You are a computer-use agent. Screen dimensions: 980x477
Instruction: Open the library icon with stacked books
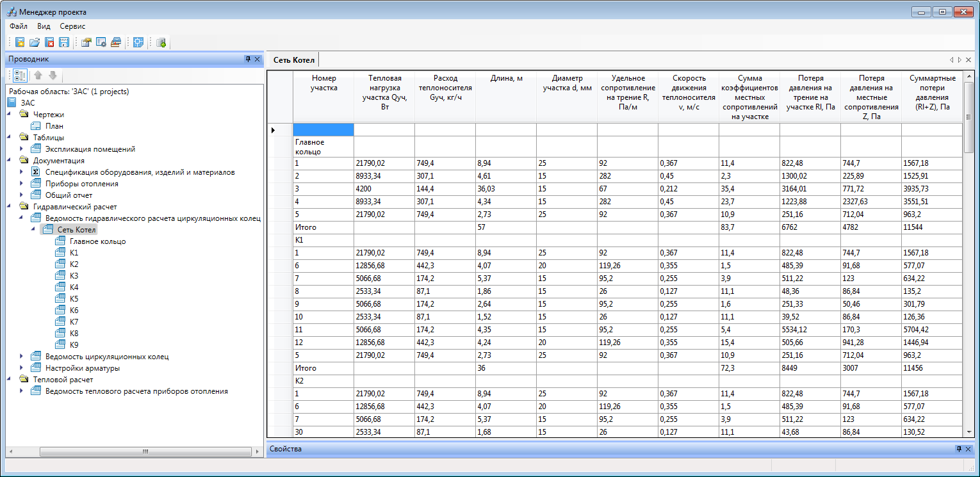pyautogui.click(x=115, y=42)
